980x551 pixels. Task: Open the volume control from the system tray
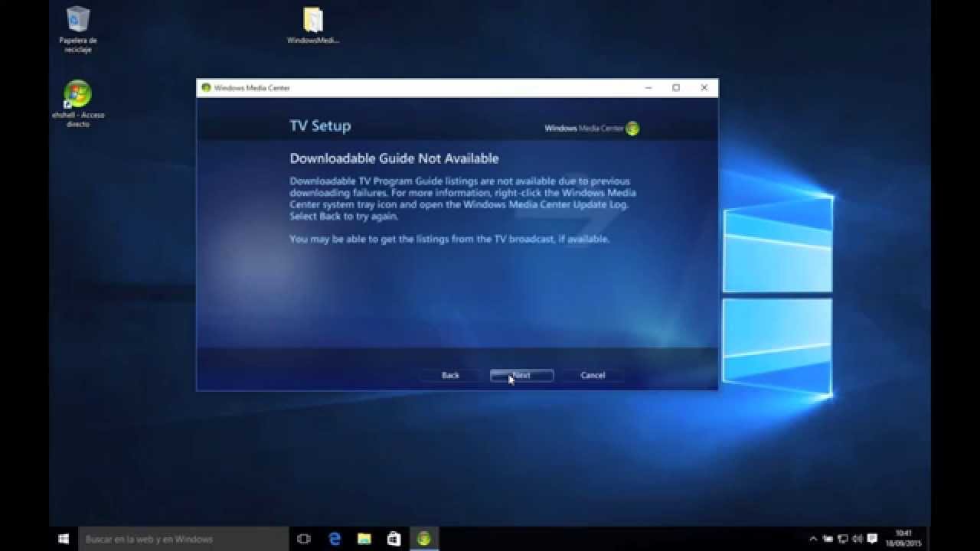(857, 539)
